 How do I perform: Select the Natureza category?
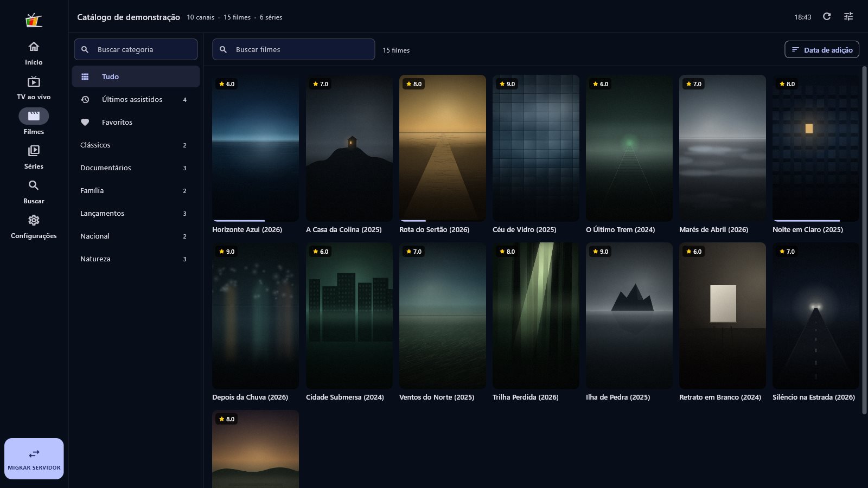136,259
